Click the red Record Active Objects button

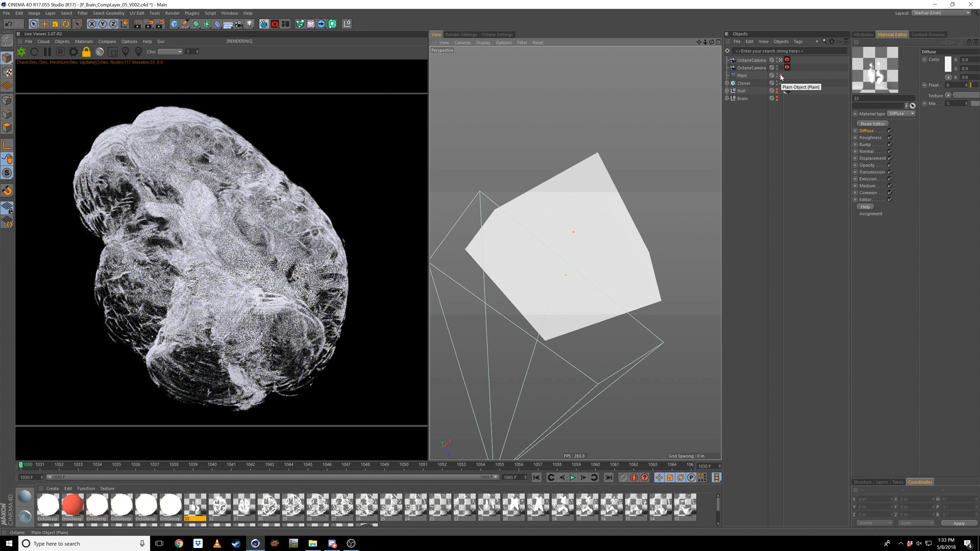pyautogui.click(x=633, y=478)
